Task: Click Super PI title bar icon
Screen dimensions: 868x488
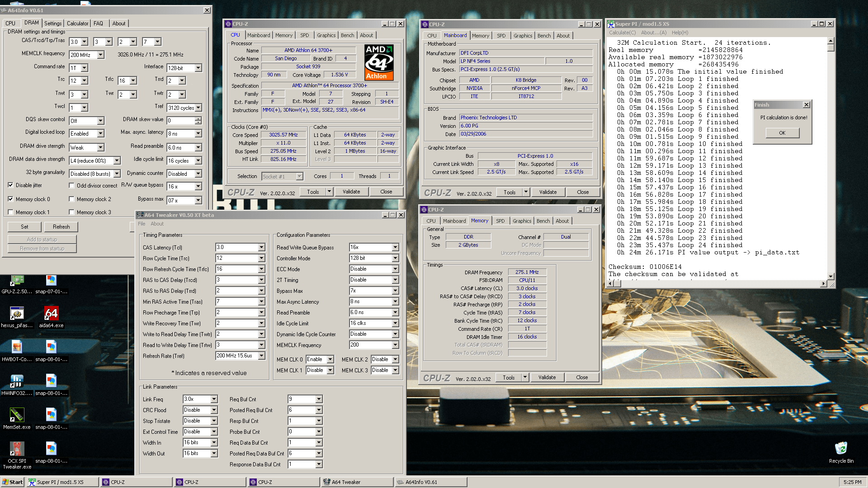Action: [611, 24]
